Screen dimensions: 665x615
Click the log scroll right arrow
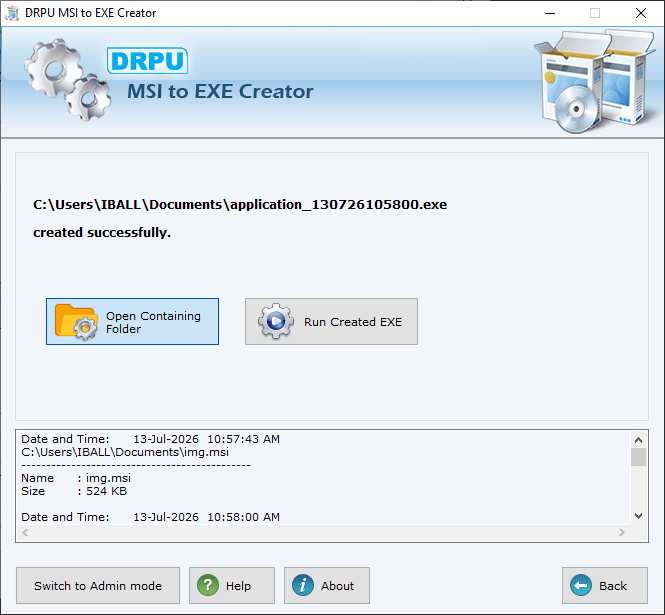tap(622, 532)
